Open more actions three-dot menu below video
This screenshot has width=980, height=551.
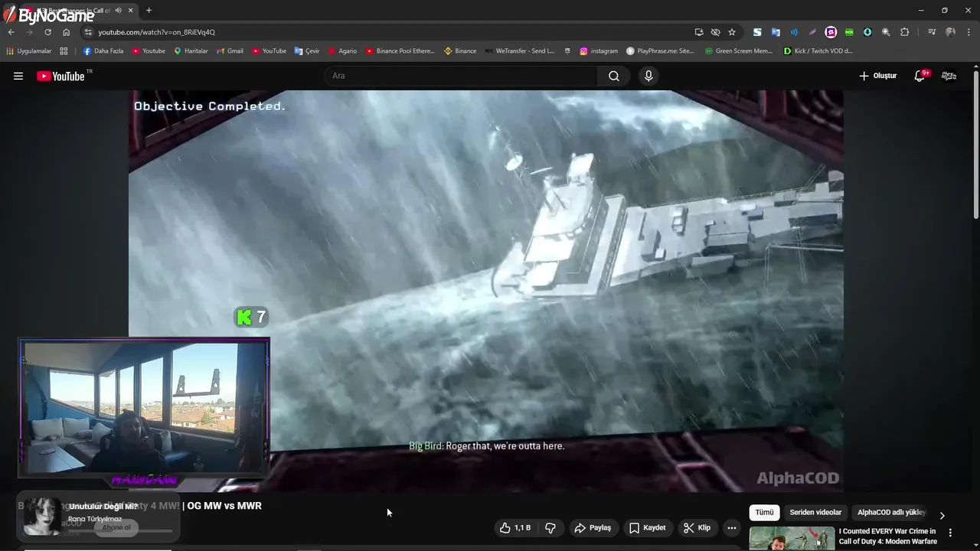[x=732, y=528]
